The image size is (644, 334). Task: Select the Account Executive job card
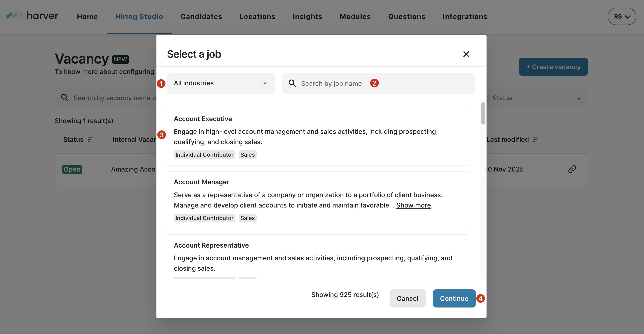tap(318, 137)
